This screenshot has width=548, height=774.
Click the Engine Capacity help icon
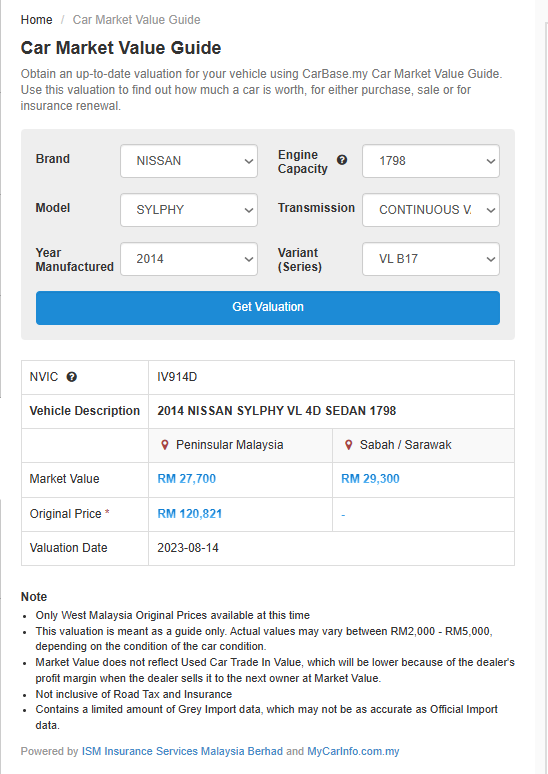pos(342,160)
